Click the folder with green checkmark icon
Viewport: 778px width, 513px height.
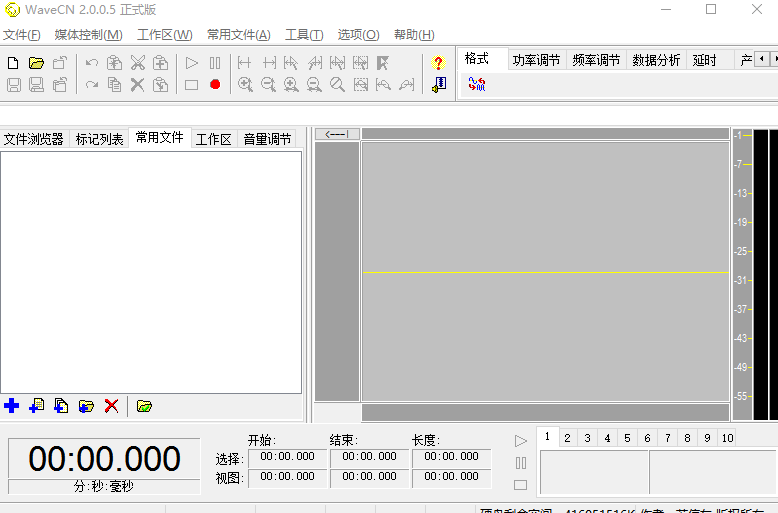click(144, 406)
